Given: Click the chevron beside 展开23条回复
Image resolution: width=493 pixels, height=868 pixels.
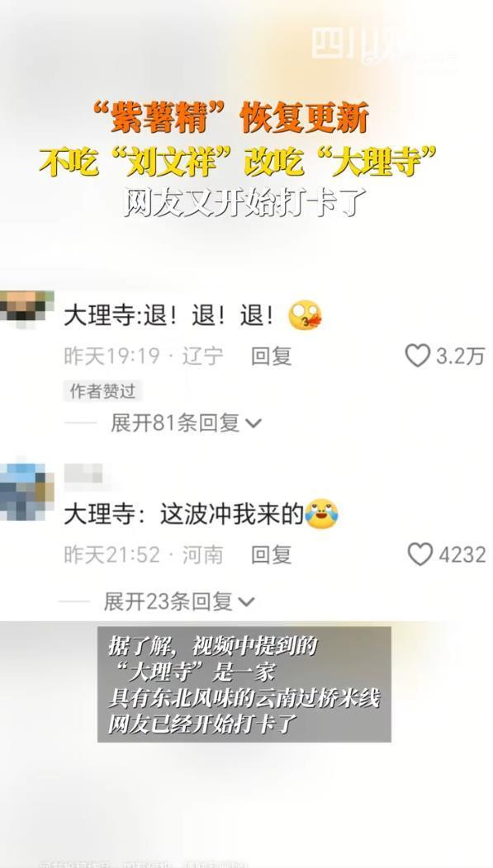Looking at the screenshot, I should pyautogui.click(x=246, y=601).
